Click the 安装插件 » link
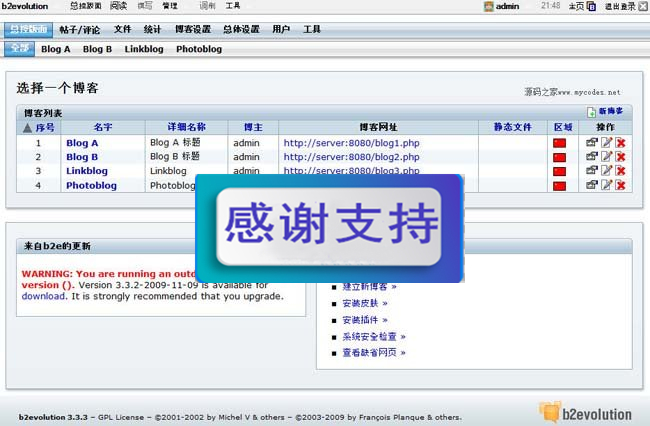 365,320
